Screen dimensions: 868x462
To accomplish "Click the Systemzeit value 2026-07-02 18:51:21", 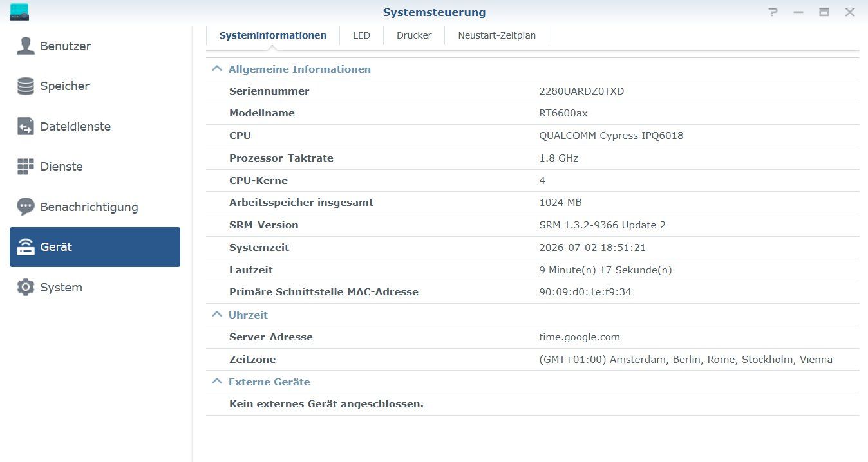I will pyautogui.click(x=592, y=248).
